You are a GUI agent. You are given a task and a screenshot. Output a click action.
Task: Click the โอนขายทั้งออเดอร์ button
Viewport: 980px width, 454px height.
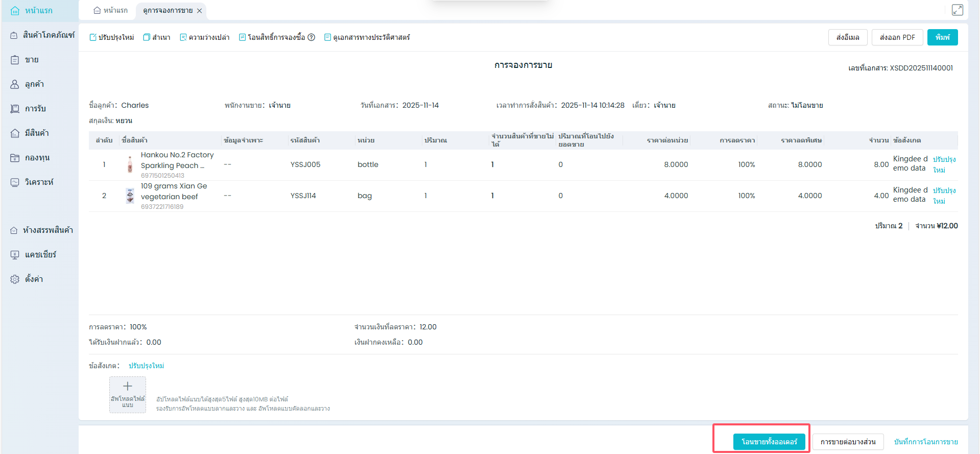pos(769,442)
